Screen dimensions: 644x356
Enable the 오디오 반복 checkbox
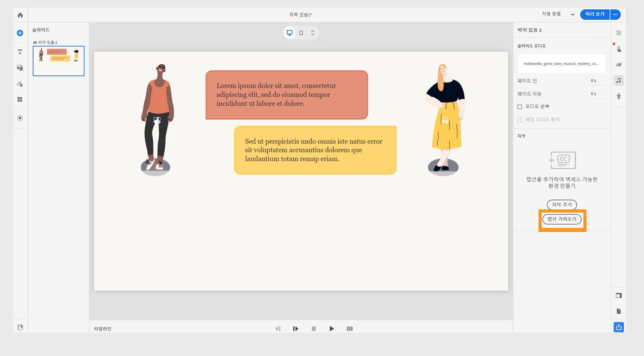[520, 107]
